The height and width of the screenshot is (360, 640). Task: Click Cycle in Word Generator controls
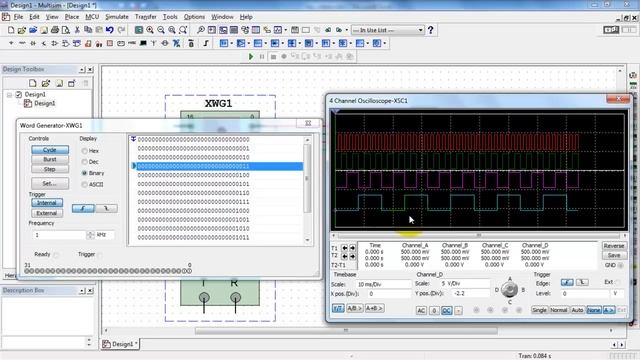[50, 150]
